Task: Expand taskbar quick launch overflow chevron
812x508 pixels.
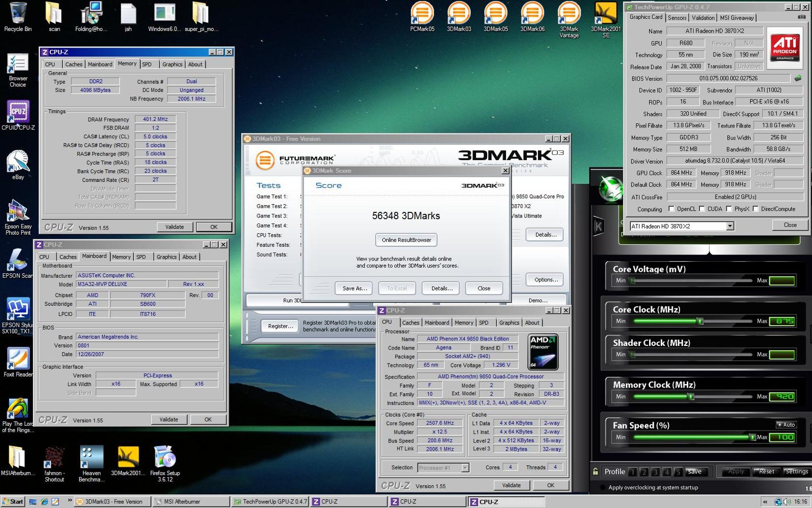Action: point(70,501)
